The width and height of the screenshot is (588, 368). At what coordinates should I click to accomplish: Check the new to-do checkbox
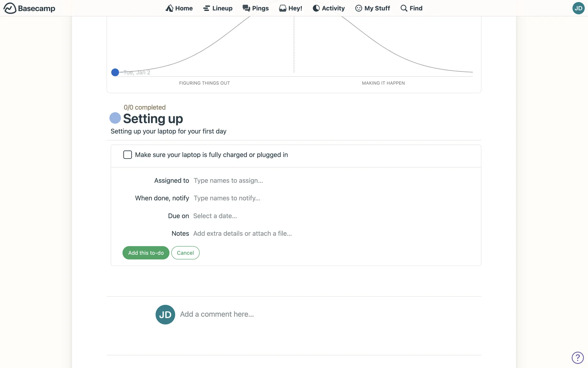(127, 155)
